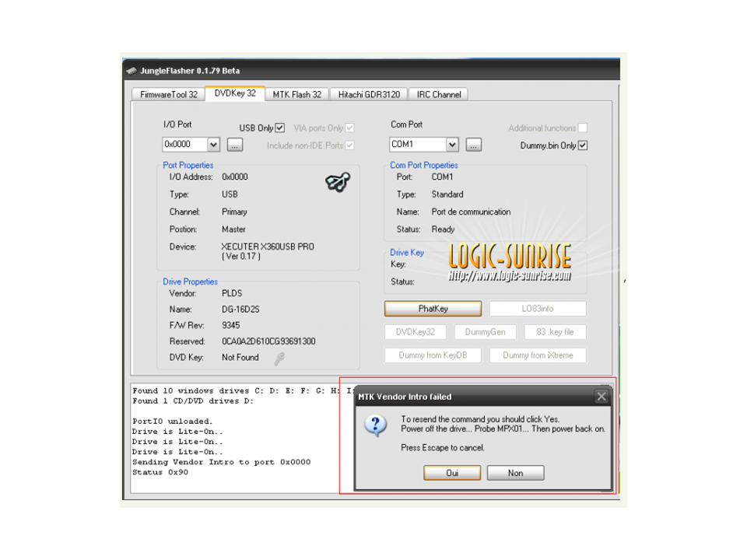Select the DVDKey 32 tab
747x560 pixels.
point(235,93)
